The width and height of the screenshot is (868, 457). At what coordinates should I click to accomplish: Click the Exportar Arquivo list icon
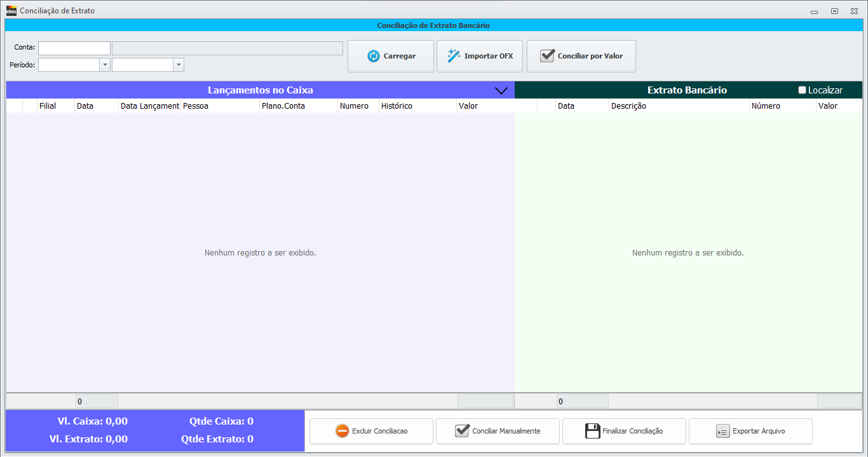click(722, 431)
